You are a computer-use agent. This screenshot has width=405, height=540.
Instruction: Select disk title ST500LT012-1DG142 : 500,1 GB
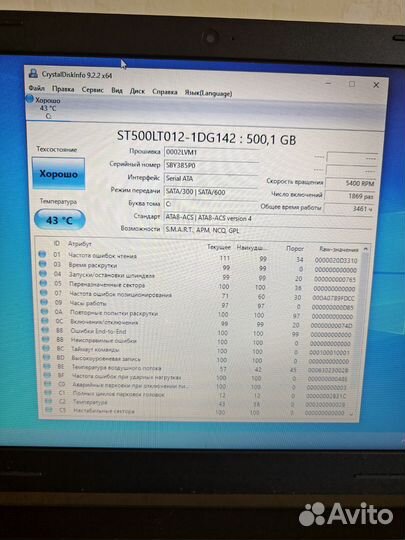click(x=206, y=137)
